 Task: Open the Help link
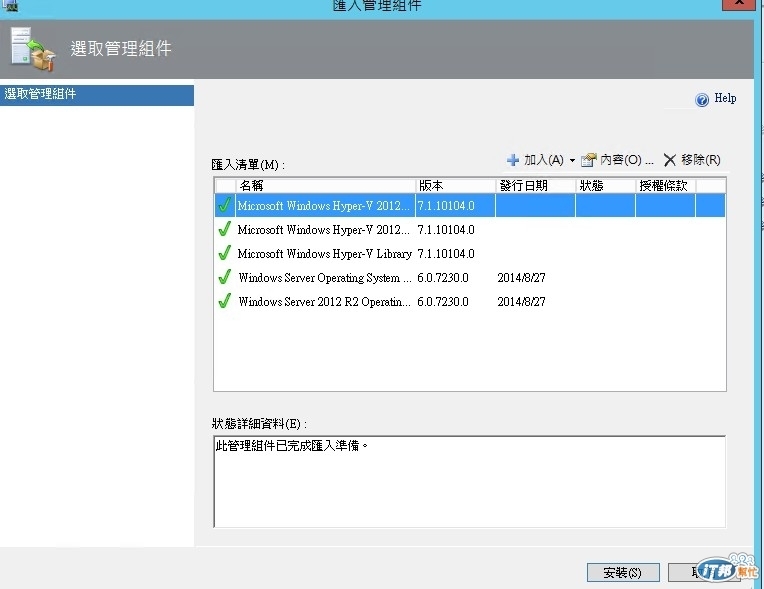click(725, 98)
